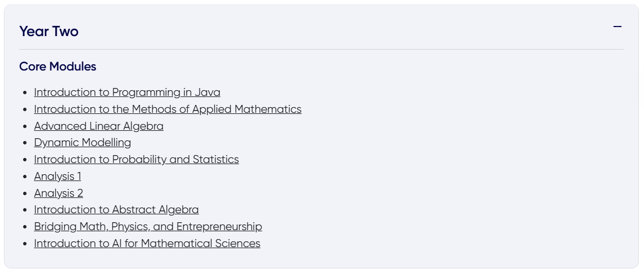Collapse Year Two using the minus icon
Image resolution: width=644 pixels, height=273 pixels.
click(x=617, y=27)
